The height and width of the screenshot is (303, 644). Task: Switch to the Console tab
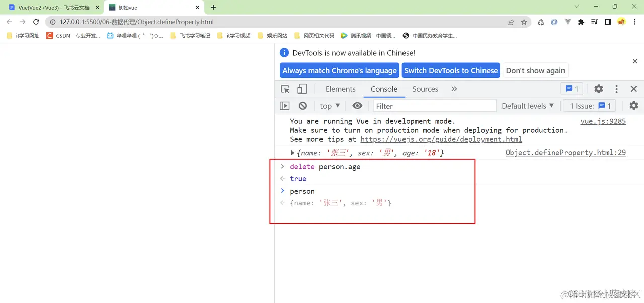coord(384,89)
